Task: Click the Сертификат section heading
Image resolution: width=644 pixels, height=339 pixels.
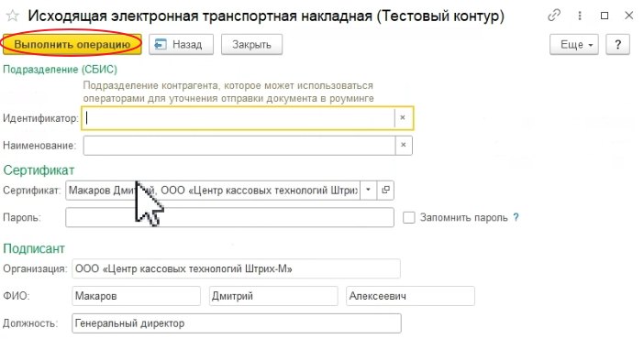Action: point(39,169)
